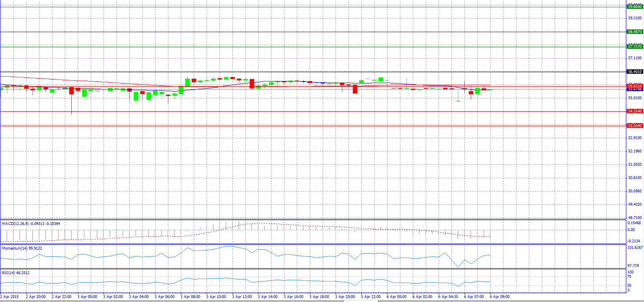Select the 3 Apr 16:00 time label
This screenshot has width=644, height=302.
[x=294, y=297]
